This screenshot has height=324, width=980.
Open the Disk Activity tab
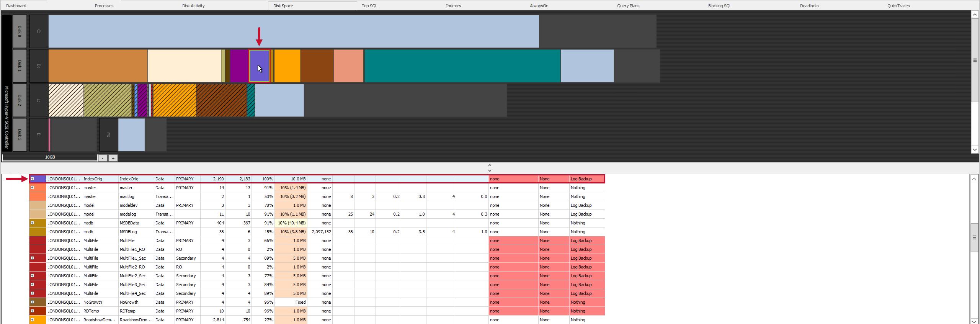coord(193,6)
